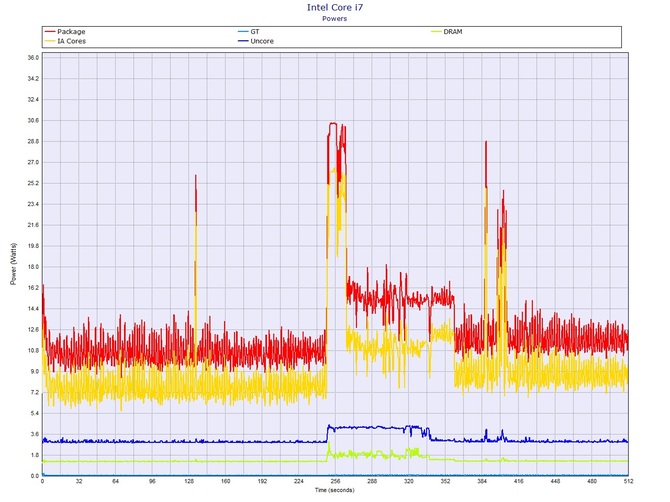
Task: Click the Intel Core i7 chart title
Action: (335, 7)
